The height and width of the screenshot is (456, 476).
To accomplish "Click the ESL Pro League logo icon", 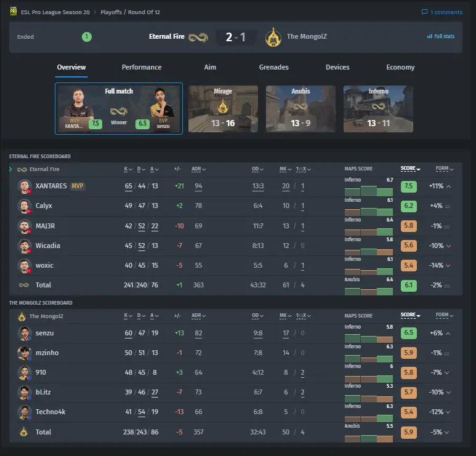I will (x=14, y=12).
